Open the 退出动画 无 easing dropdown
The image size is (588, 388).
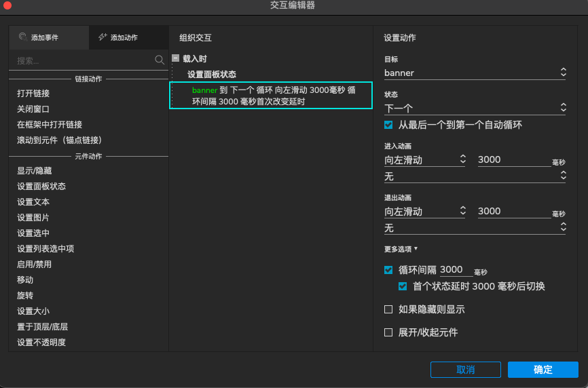pos(475,228)
